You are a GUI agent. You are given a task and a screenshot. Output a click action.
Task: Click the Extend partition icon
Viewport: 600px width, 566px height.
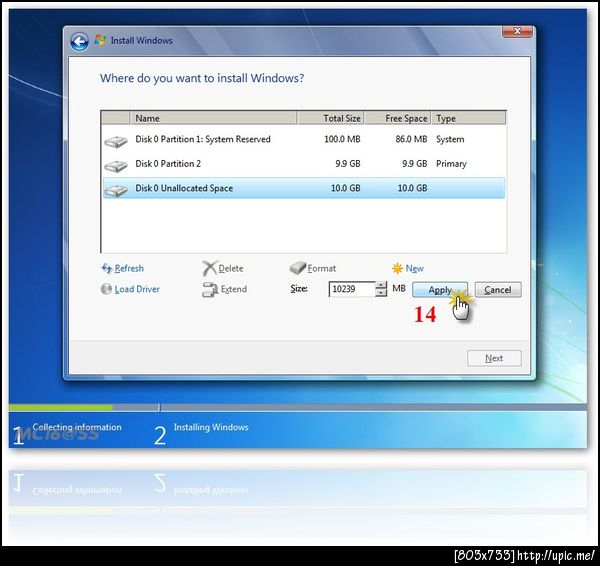[210, 290]
